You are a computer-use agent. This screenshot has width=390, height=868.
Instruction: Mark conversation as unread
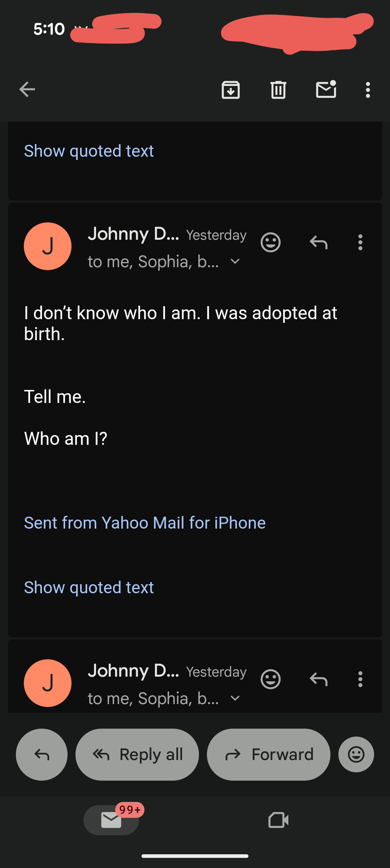tap(326, 89)
